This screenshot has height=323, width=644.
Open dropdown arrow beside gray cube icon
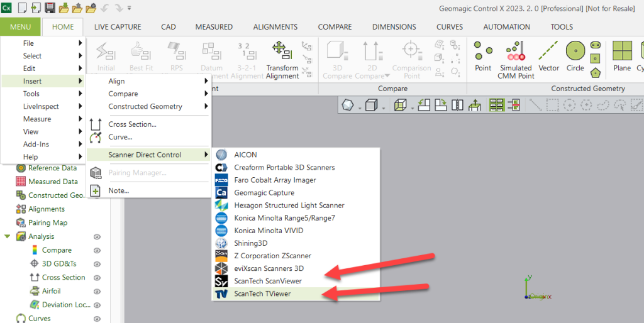click(x=383, y=108)
